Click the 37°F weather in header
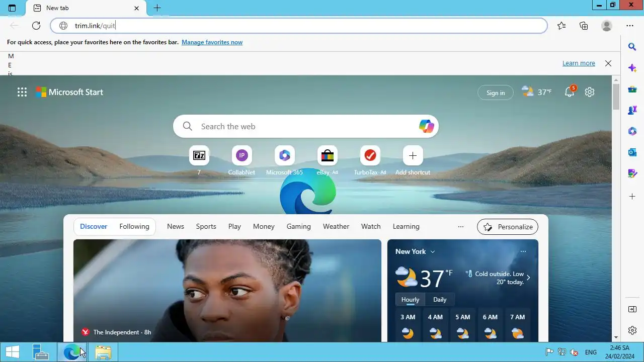Viewport: 644px width, 362px height. point(537,92)
